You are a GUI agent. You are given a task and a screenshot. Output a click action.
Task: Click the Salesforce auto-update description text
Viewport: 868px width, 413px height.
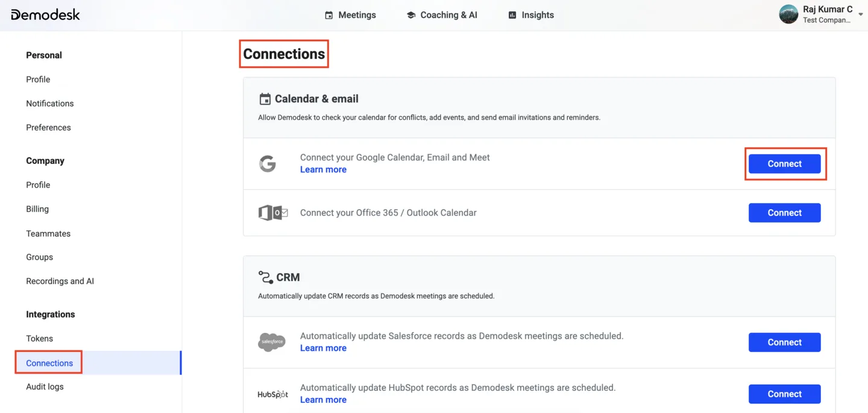tap(462, 336)
